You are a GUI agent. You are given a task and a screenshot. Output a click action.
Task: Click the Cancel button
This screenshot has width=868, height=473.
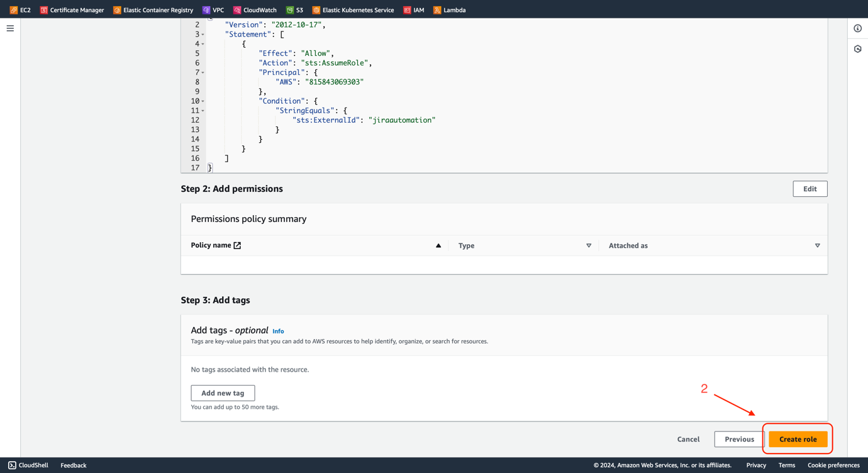[688, 439]
